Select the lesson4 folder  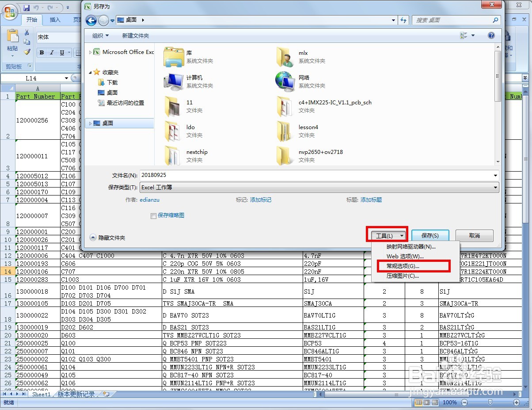click(x=297, y=131)
